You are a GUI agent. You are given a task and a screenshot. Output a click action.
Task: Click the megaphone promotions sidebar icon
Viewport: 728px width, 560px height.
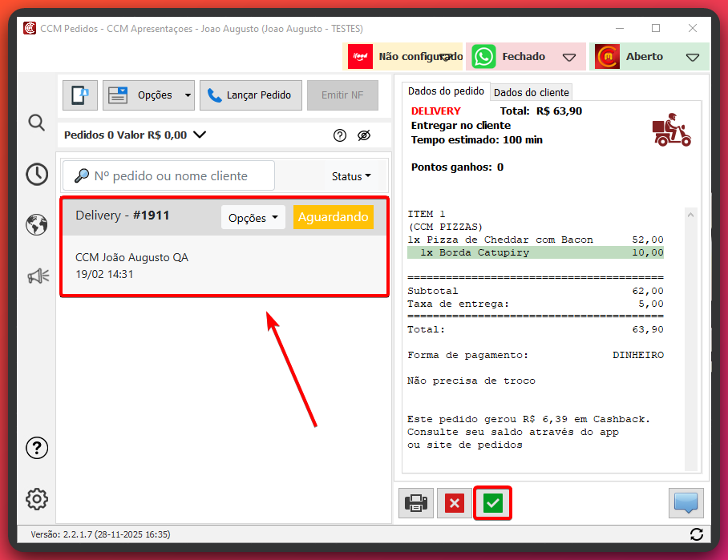[x=38, y=276]
